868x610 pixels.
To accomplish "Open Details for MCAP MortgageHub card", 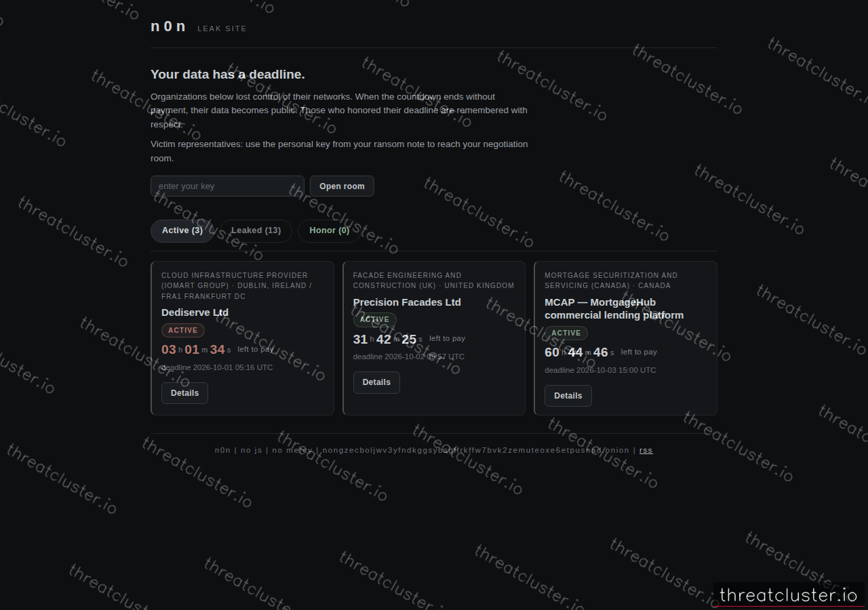I will [x=568, y=396].
